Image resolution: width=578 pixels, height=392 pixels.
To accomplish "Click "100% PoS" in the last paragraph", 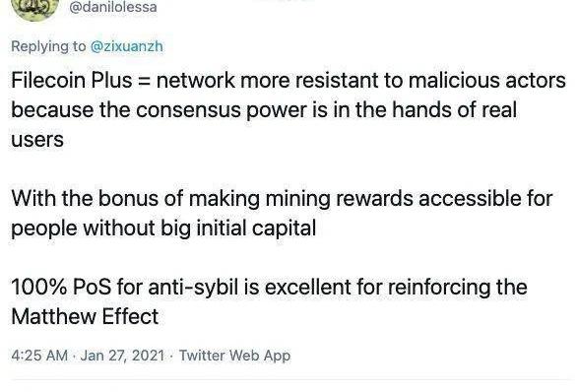I will (x=61, y=287).
